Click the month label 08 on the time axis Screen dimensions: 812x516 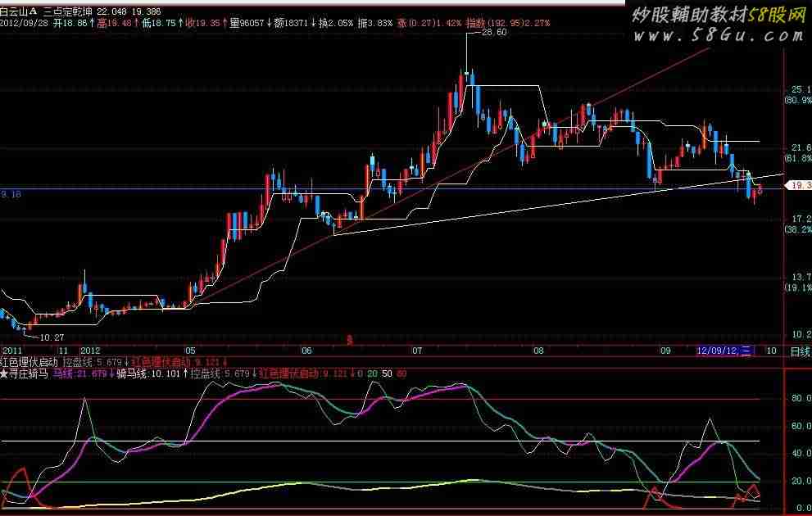point(538,351)
